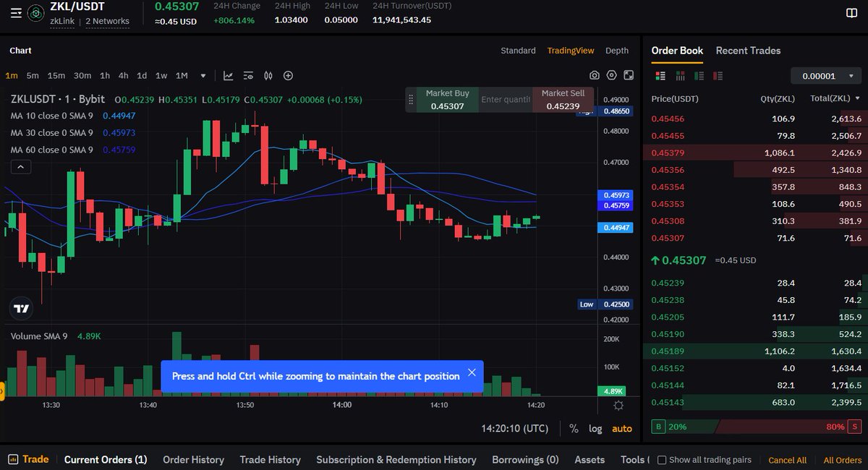Viewport: 868px width, 470px height.
Task: Click the Volume SMA 9 indicator label
Action: coord(39,336)
